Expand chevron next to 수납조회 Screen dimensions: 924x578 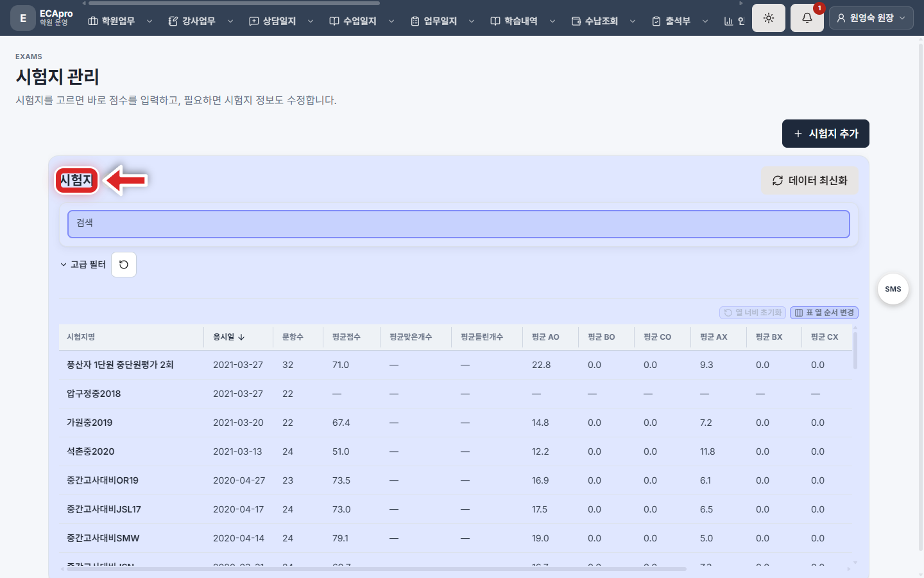tap(633, 21)
